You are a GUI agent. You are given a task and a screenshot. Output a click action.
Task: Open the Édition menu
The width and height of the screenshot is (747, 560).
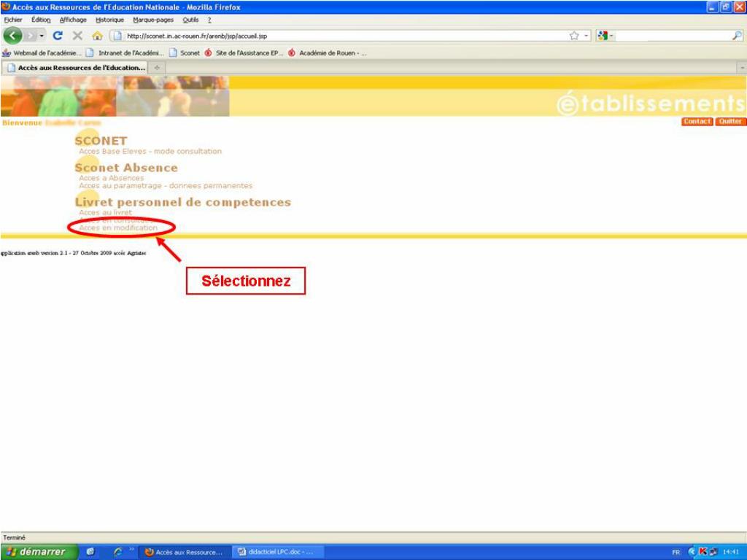(41, 20)
